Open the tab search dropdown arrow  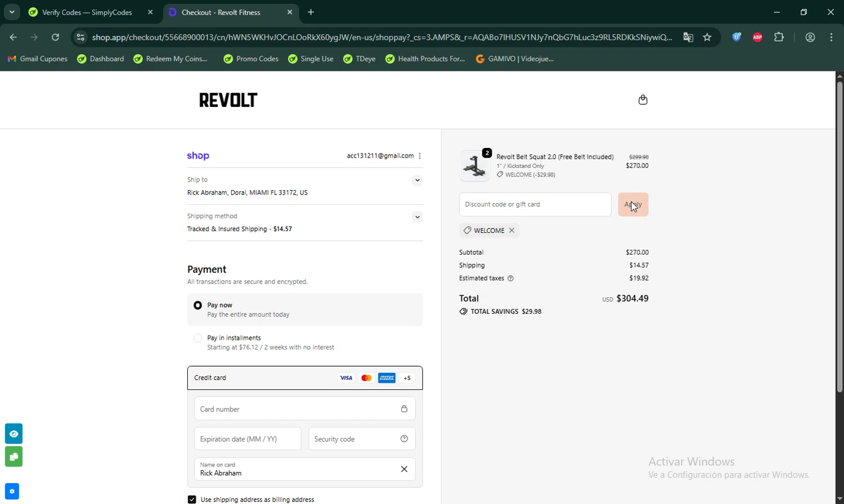click(12, 12)
